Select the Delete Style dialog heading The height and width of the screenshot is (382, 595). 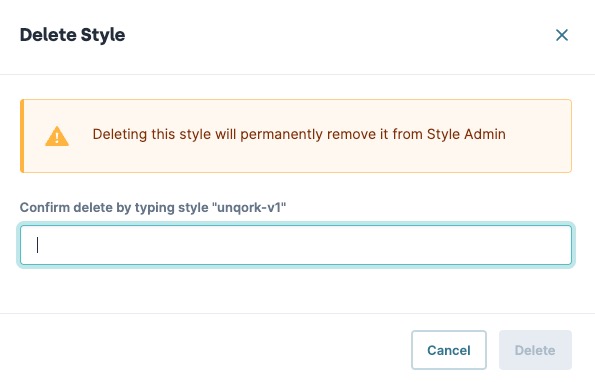[x=72, y=35]
